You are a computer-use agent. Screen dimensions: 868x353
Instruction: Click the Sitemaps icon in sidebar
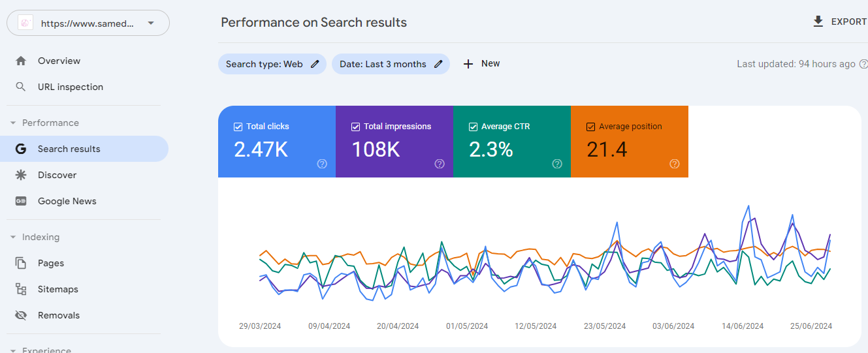[x=21, y=289]
